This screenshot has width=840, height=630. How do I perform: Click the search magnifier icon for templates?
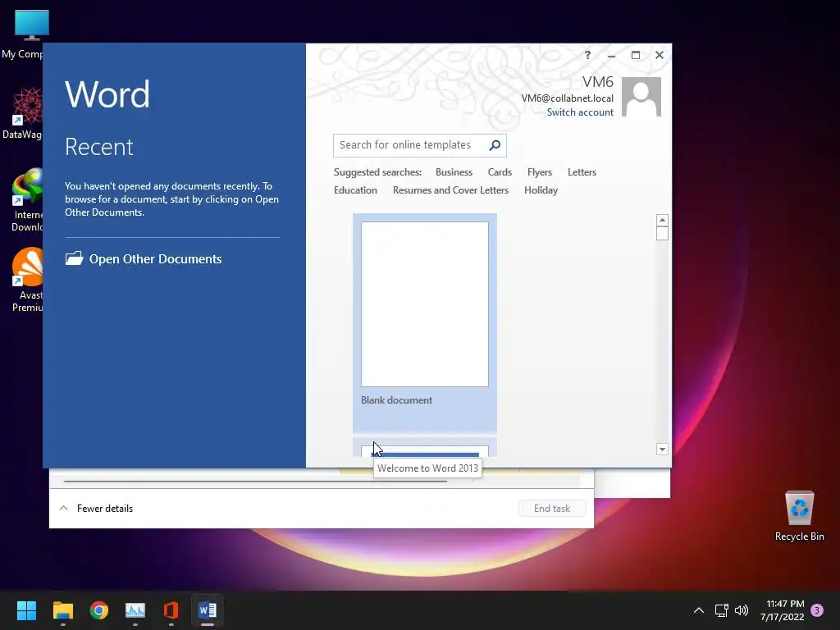pyautogui.click(x=495, y=145)
